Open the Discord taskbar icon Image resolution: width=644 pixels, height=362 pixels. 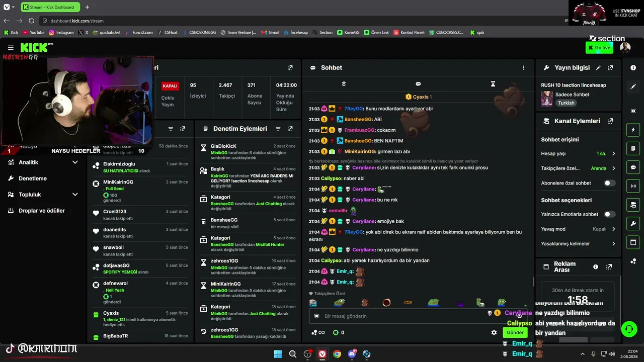click(x=352, y=354)
